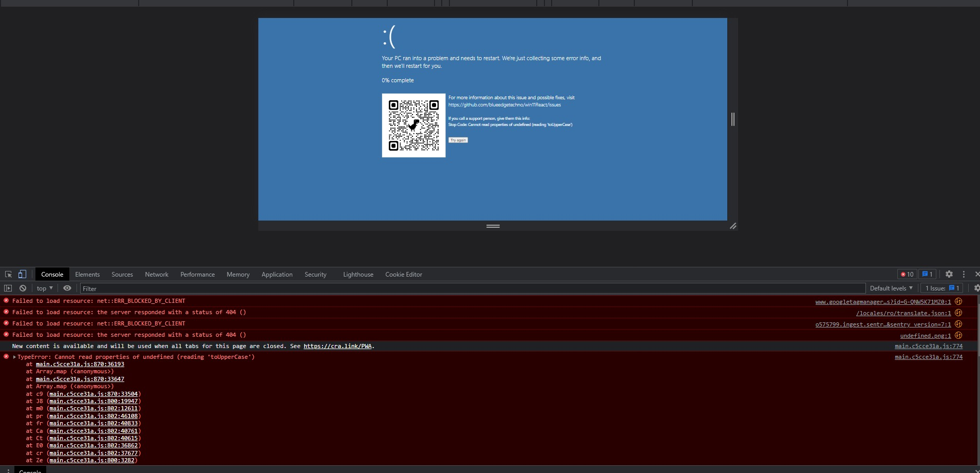This screenshot has width=980, height=473.
Task: Click the 10 errors counter badge
Action: coord(907,274)
